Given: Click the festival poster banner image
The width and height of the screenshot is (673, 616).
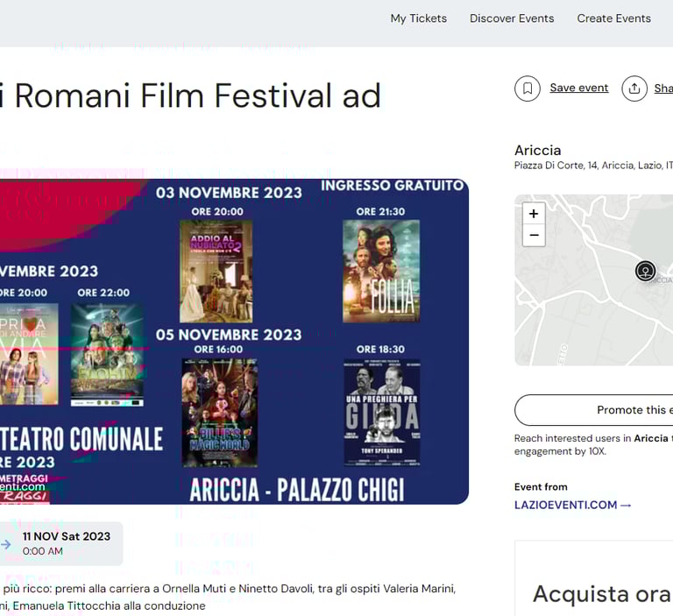Looking at the screenshot, I should coord(234,342).
